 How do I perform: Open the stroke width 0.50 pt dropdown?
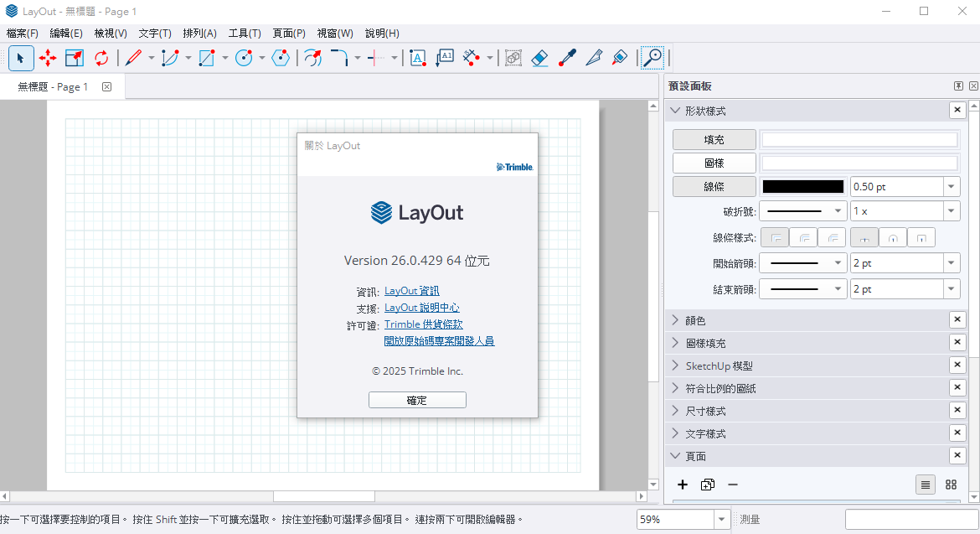(x=951, y=187)
